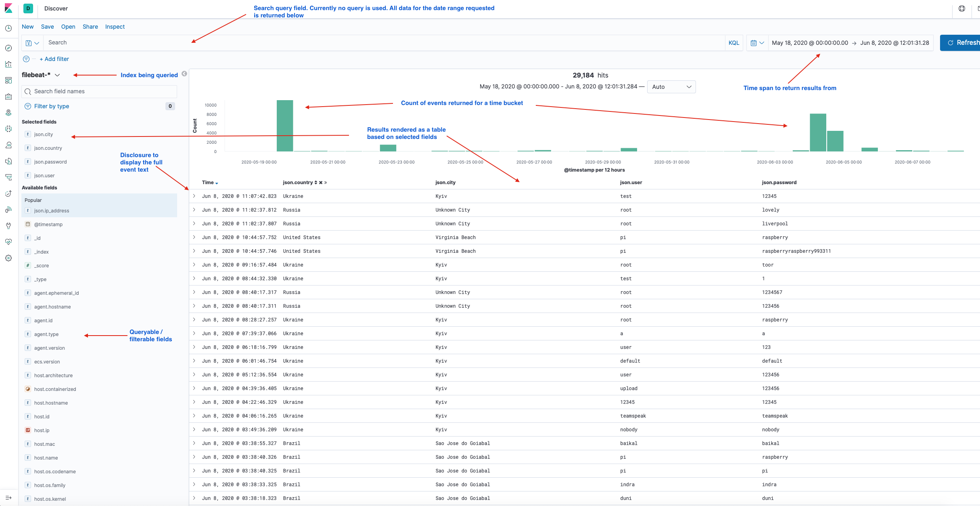The image size is (980, 506).
Task: Open the Auto interval dropdown
Action: click(671, 87)
